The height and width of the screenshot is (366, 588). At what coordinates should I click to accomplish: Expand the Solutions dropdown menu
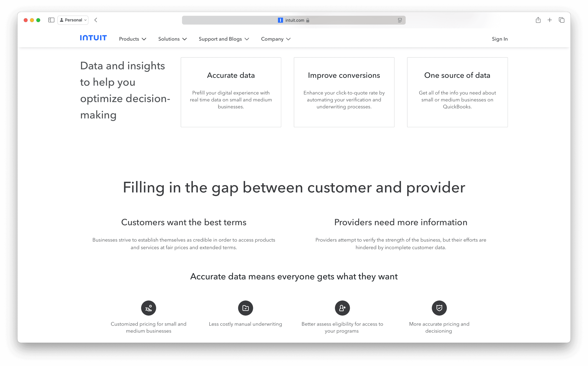pos(172,39)
